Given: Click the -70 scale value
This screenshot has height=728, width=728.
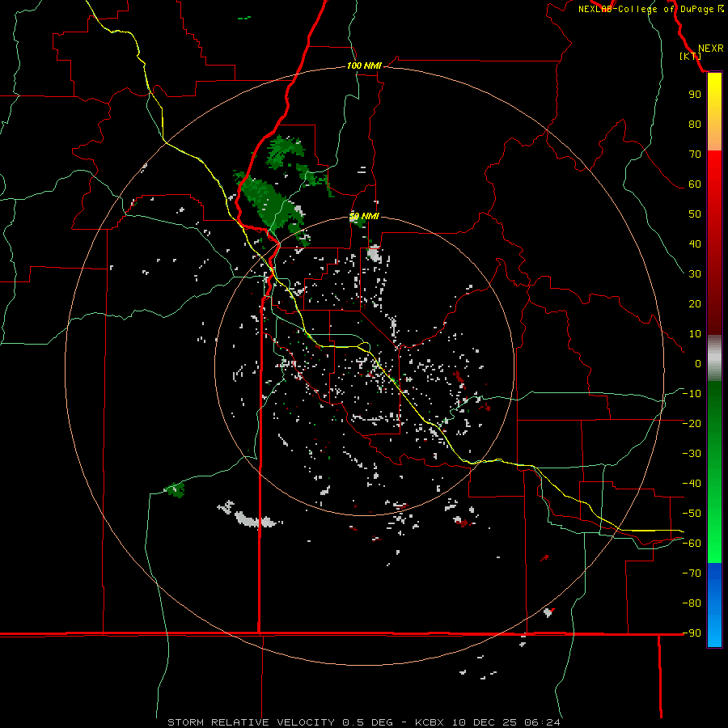Looking at the screenshot, I should pos(692,574).
